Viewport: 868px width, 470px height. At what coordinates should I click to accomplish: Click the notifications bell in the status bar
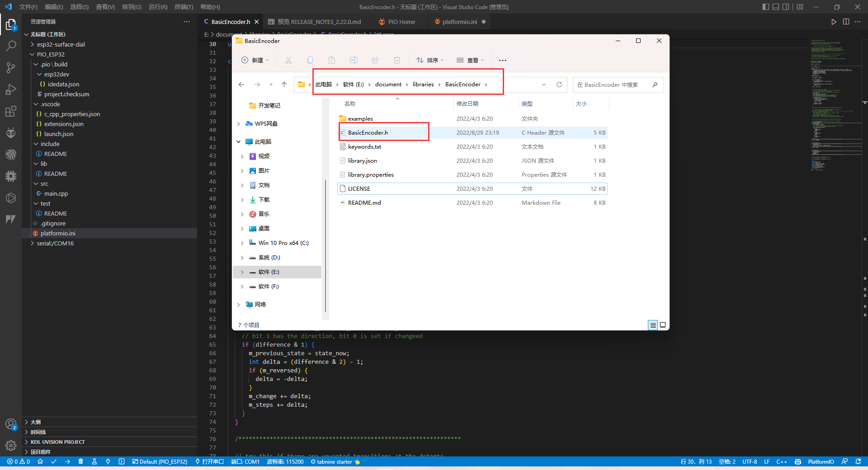[x=858, y=462]
